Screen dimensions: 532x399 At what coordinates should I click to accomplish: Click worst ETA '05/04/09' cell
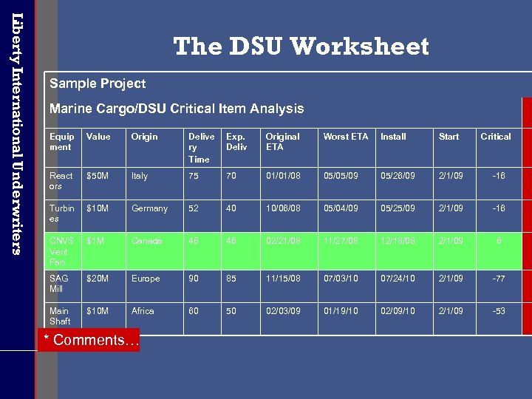[x=347, y=216]
